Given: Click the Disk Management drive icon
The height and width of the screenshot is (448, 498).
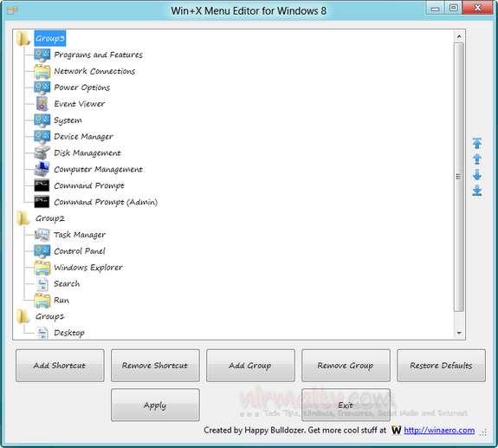Looking at the screenshot, I should (42, 153).
